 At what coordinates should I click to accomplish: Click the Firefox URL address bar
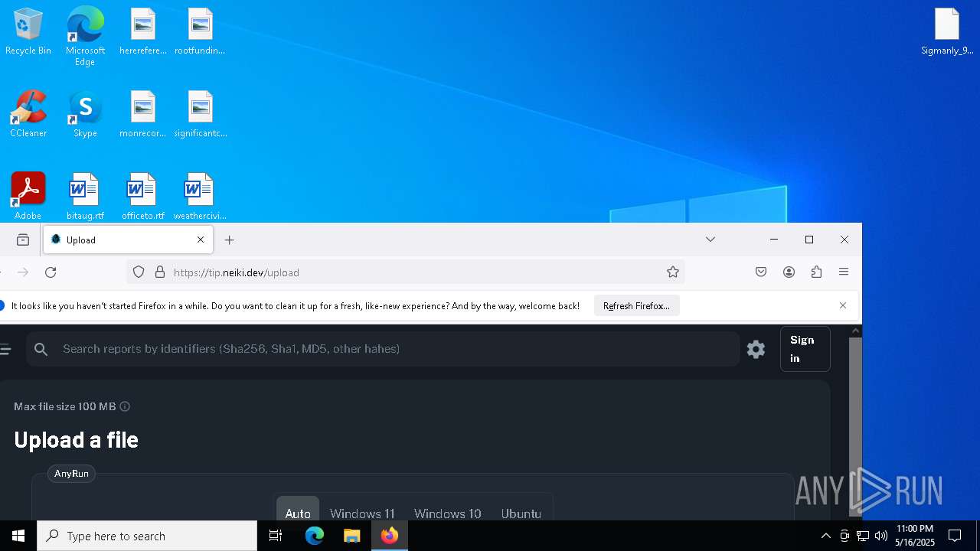pos(406,272)
